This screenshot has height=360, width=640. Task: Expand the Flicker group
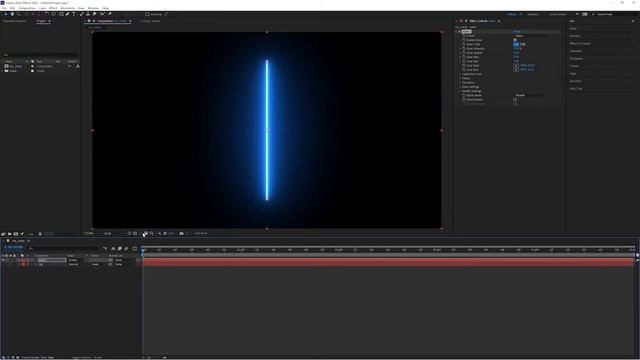pos(460,78)
